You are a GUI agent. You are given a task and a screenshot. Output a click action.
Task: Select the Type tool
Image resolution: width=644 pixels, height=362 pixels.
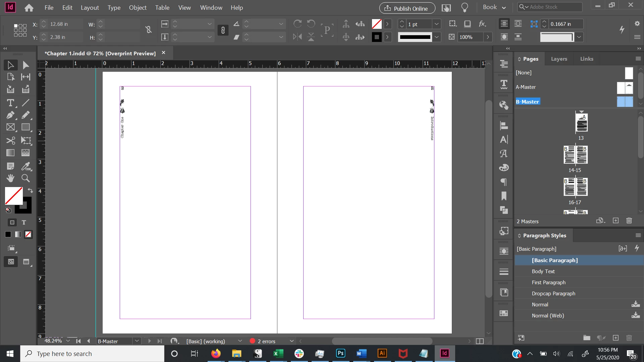pyautogui.click(x=10, y=103)
